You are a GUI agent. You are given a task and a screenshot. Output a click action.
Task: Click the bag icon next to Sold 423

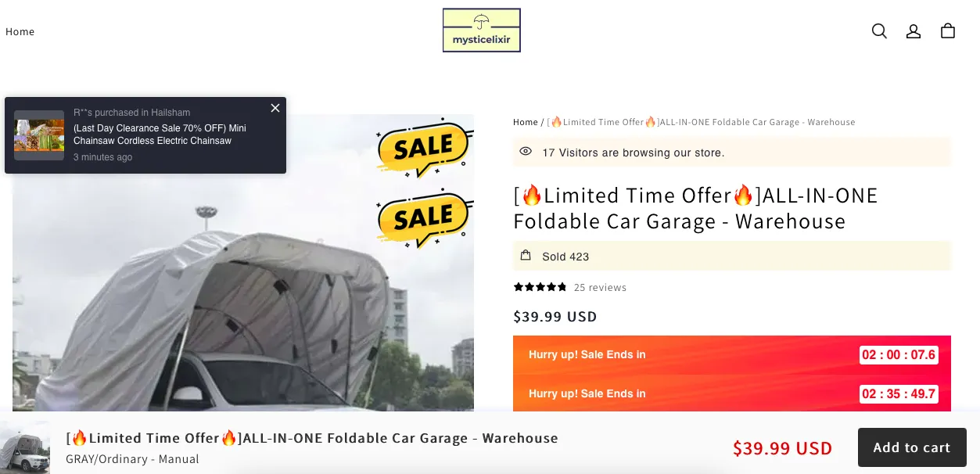point(526,256)
